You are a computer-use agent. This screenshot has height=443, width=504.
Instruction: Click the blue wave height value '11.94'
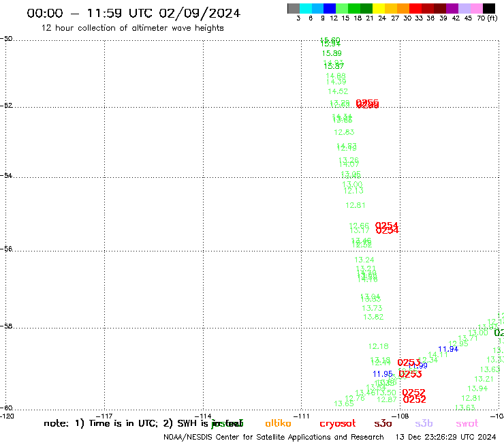[x=448, y=349]
